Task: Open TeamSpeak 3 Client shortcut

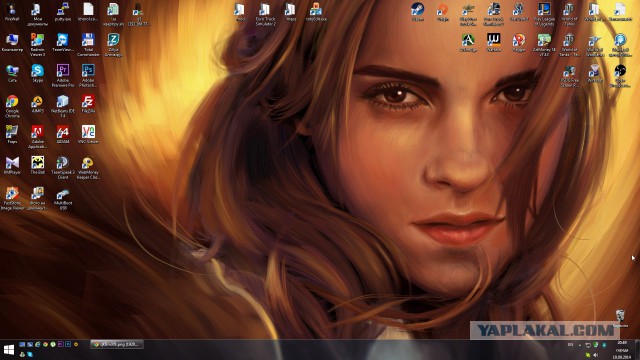Action: 63,167
